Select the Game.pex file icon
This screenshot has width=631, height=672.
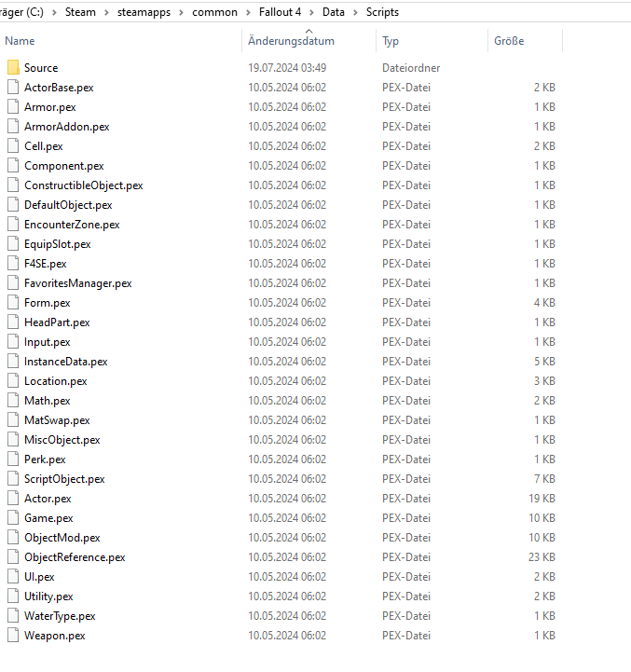click(x=13, y=518)
